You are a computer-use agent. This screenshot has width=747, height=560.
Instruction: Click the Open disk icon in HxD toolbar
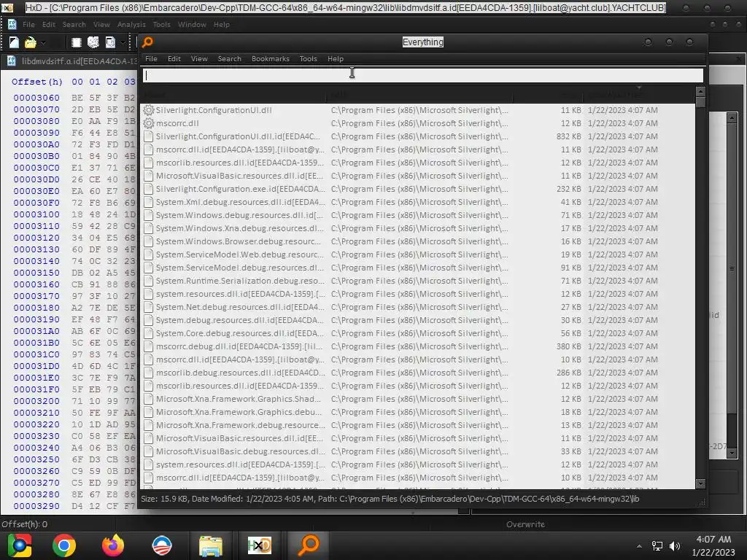(93, 43)
